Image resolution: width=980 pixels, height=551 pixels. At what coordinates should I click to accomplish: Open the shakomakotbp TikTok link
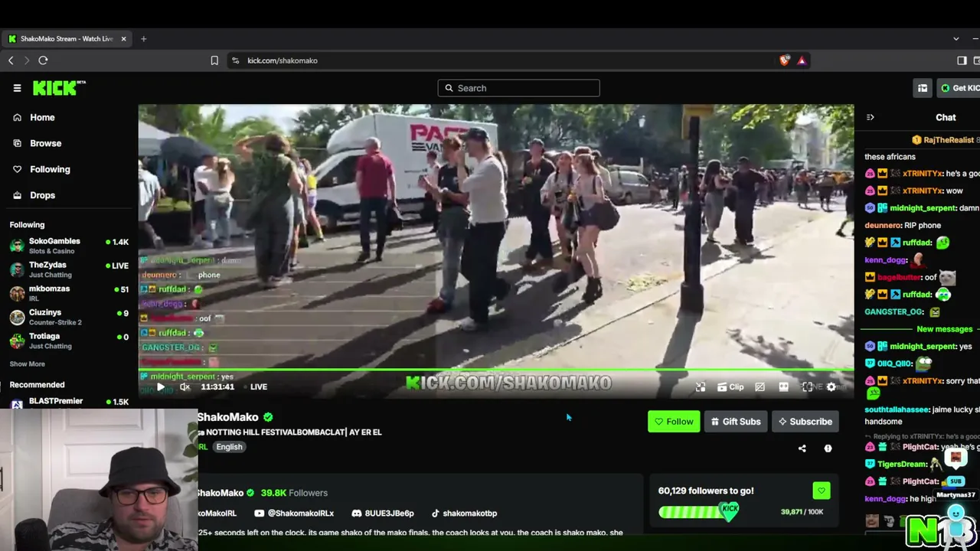pos(464,514)
